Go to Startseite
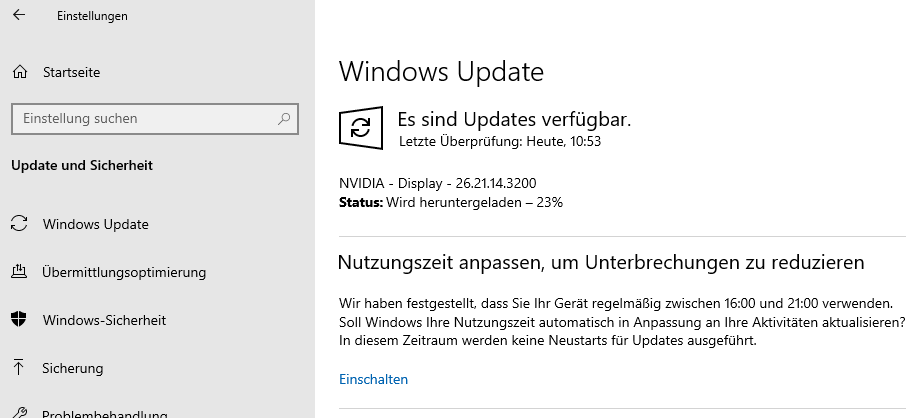 tap(71, 72)
